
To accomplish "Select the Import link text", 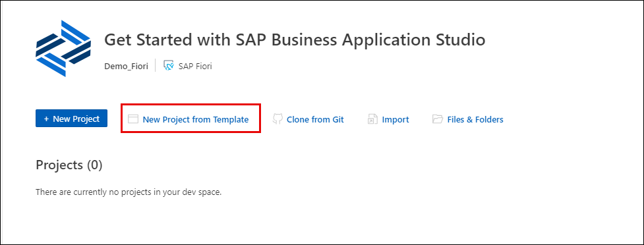I will (x=395, y=120).
